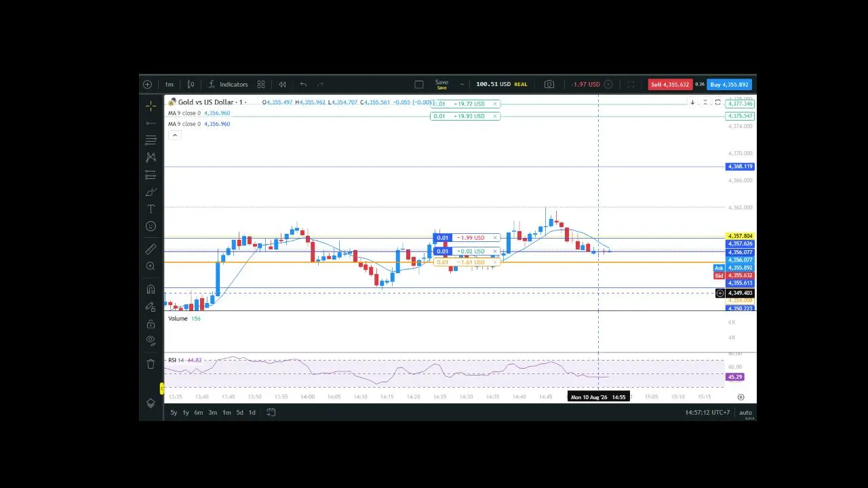The height and width of the screenshot is (488, 868).
Task: Toggle lock all drawings padlock
Action: (151, 324)
